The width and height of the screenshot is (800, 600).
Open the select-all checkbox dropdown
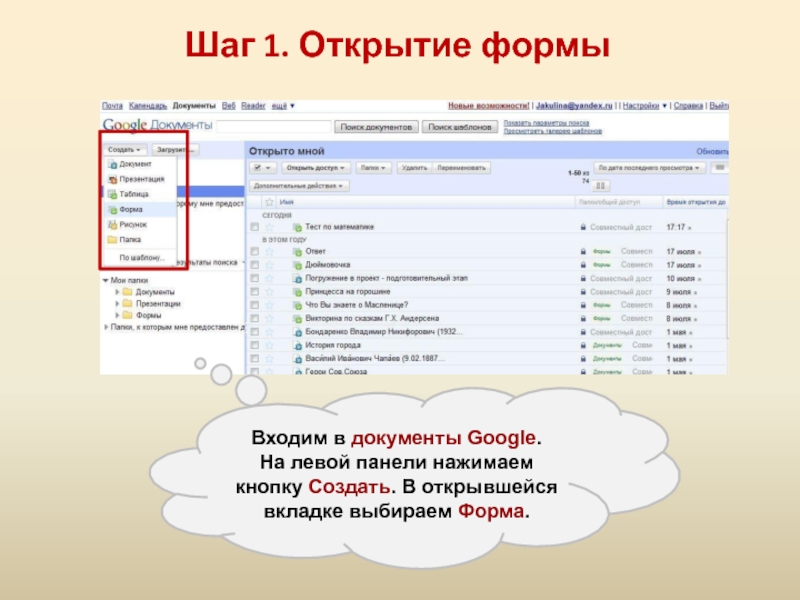pos(263,168)
